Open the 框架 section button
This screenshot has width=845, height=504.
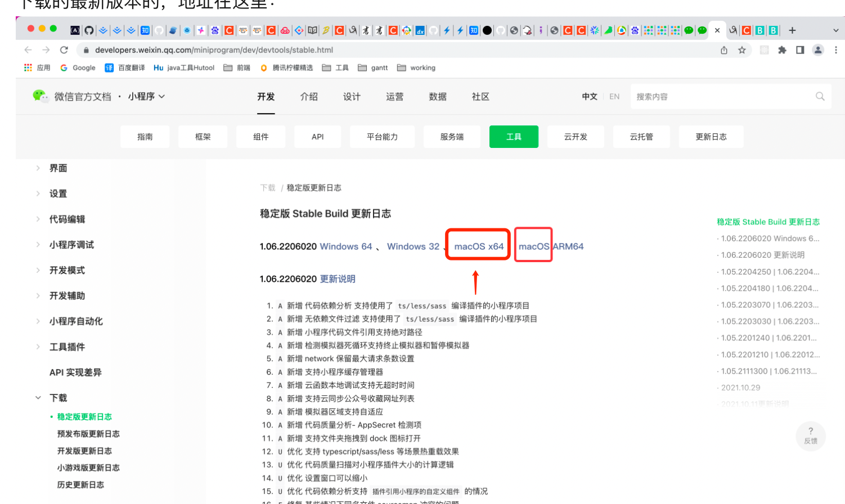pos(203,137)
